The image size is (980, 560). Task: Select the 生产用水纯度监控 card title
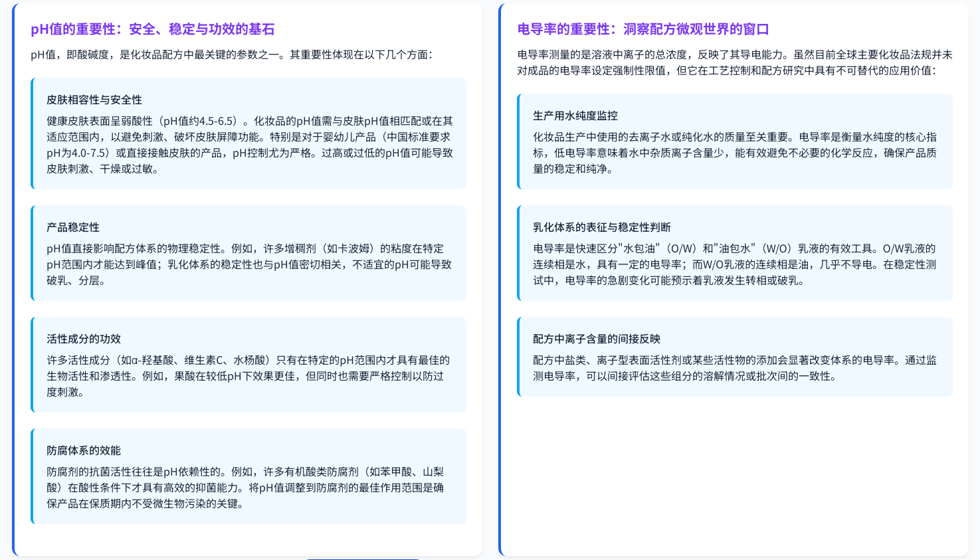(x=575, y=116)
